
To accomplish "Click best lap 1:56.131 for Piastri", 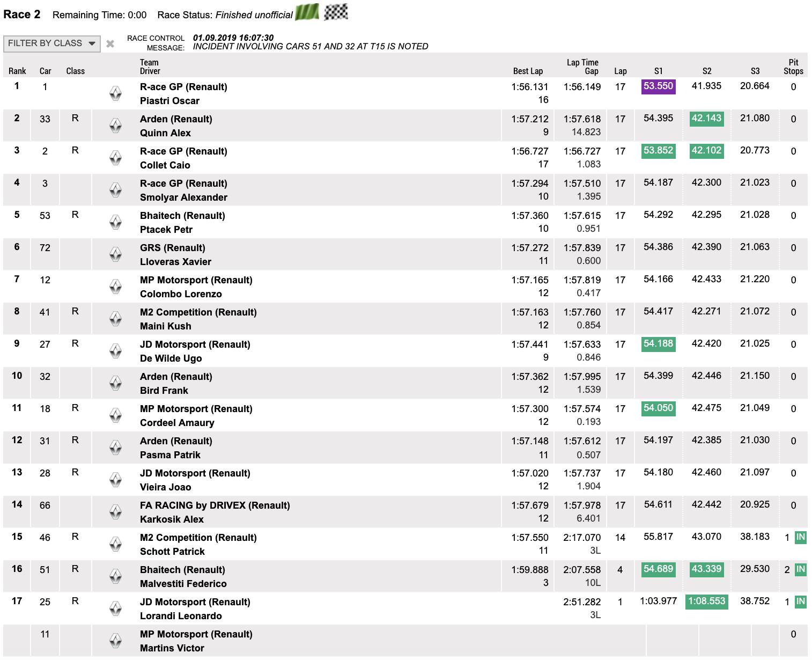I will (530, 87).
